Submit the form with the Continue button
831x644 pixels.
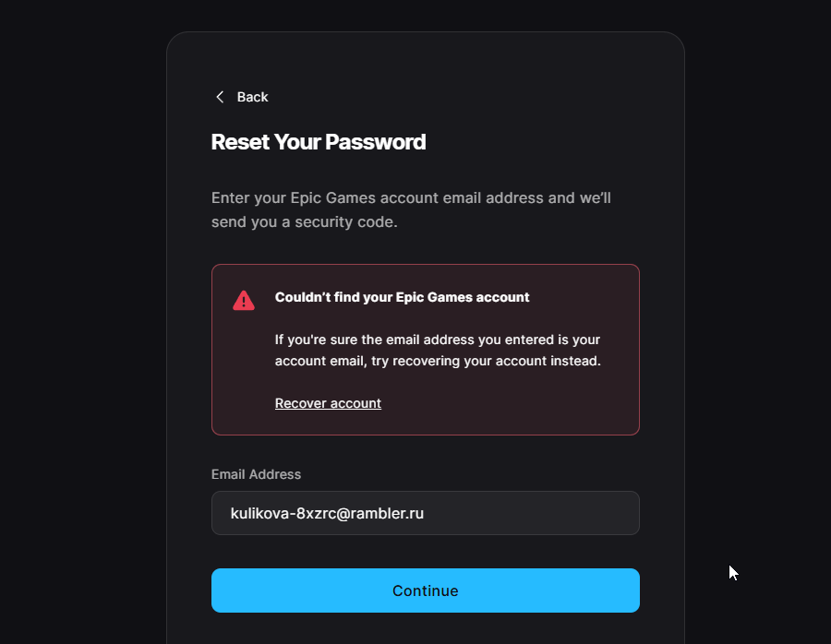426,590
